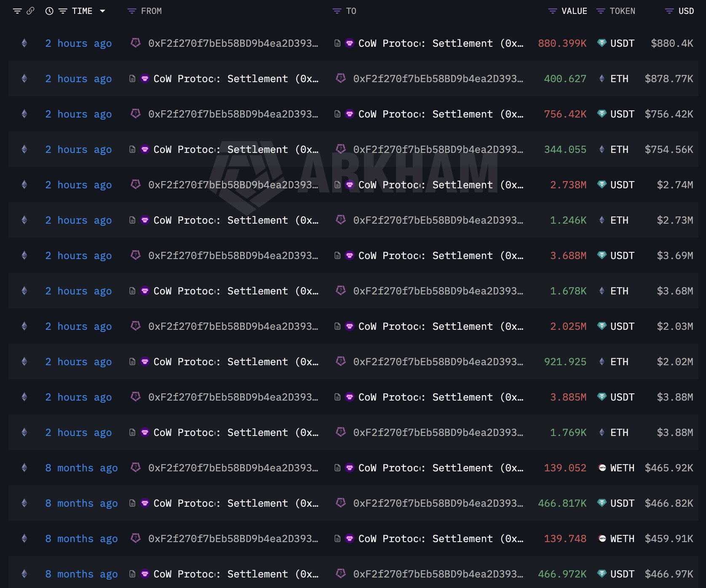
Task: Open the TOKEN column filter
Action: point(601,11)
